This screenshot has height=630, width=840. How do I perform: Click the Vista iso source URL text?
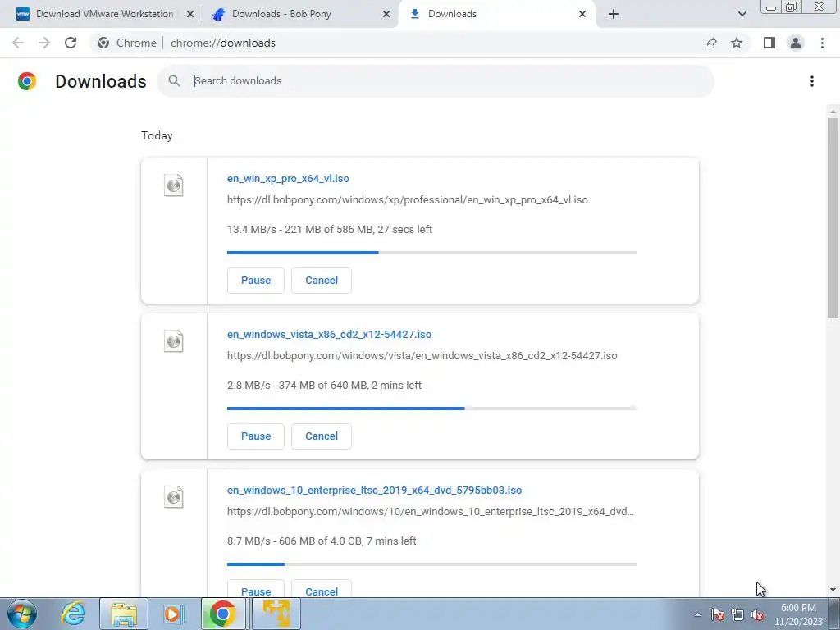click(x=422, y=356)
